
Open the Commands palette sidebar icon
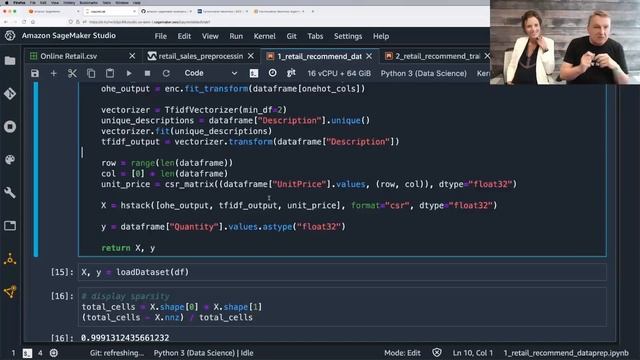(x=10, y=160)
